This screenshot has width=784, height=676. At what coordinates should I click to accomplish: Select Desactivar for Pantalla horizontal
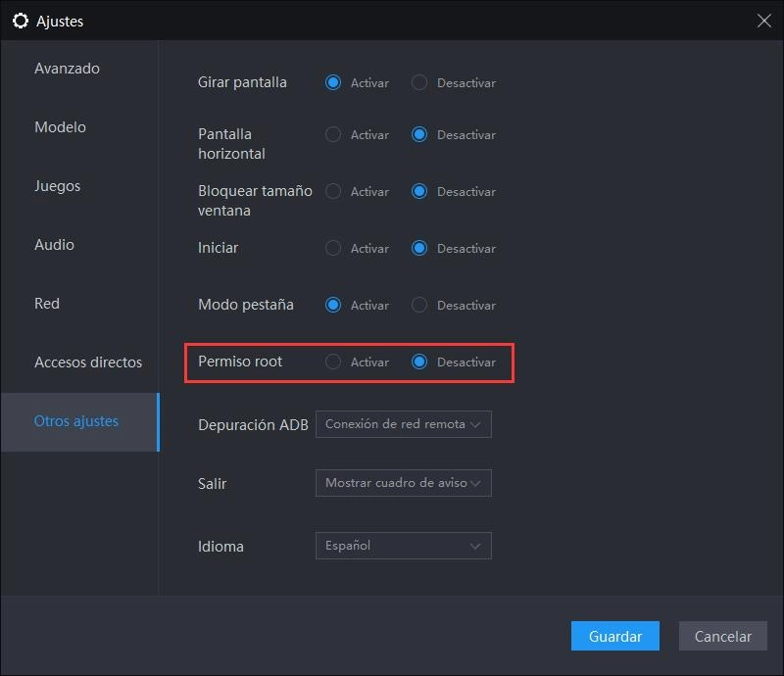[419, 134]
